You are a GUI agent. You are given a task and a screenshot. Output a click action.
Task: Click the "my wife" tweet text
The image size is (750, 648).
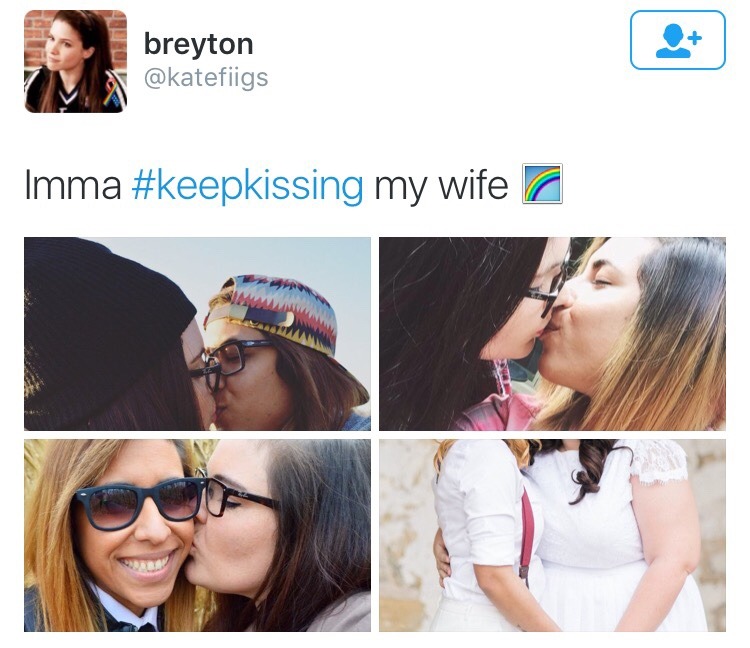click(441, 186)
